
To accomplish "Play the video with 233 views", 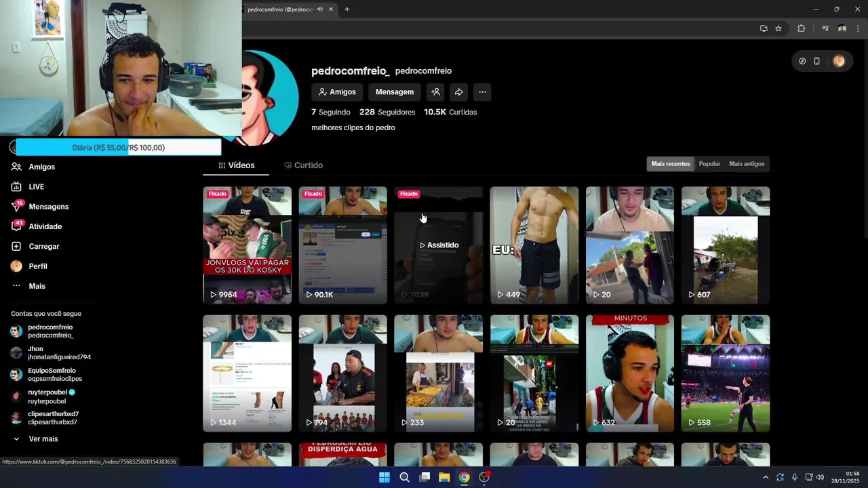I will coord(439,373).
